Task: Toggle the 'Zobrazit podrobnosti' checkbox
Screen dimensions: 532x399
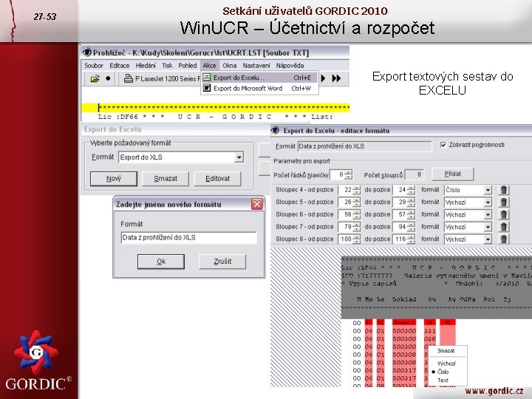Action: (x=443, y=145)
